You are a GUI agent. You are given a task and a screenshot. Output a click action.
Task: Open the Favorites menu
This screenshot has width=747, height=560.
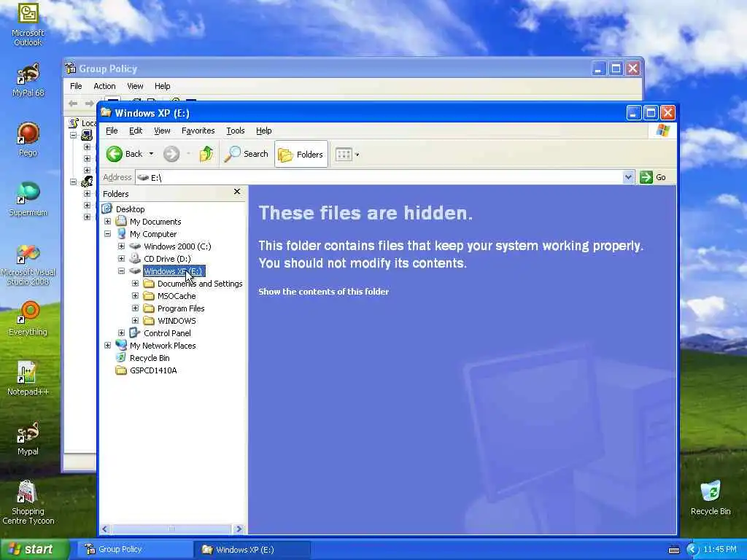pos(198,131)
